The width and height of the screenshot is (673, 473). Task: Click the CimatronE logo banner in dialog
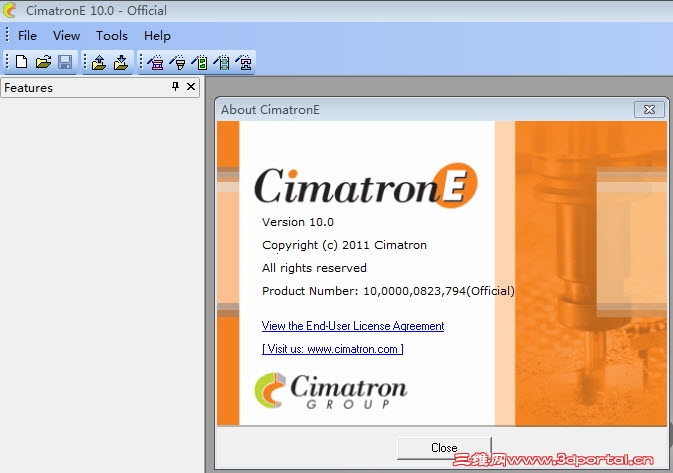(366, 185)
